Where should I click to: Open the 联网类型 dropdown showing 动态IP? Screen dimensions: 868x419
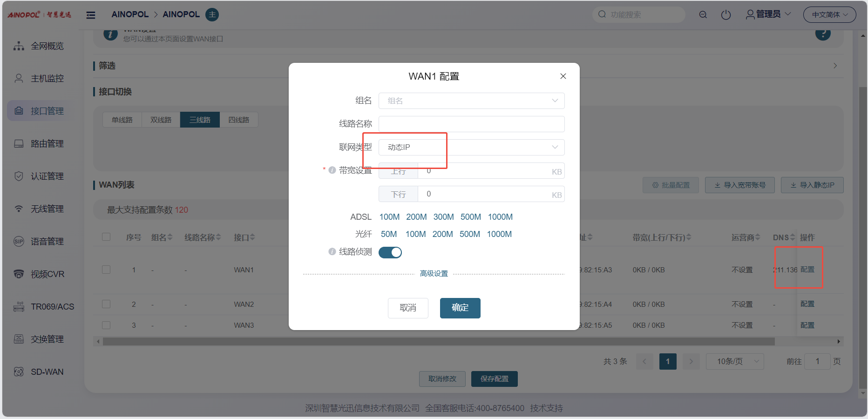click(471, 148)
